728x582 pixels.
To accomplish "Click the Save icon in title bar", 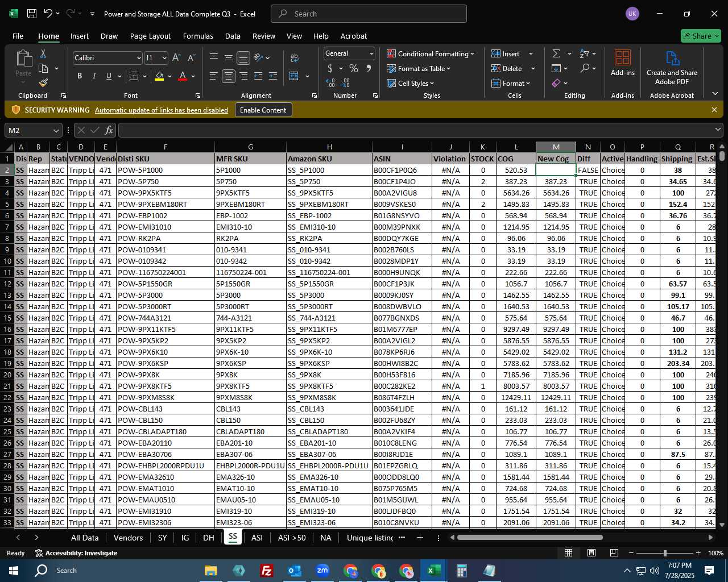I will [x=32, y=14].
